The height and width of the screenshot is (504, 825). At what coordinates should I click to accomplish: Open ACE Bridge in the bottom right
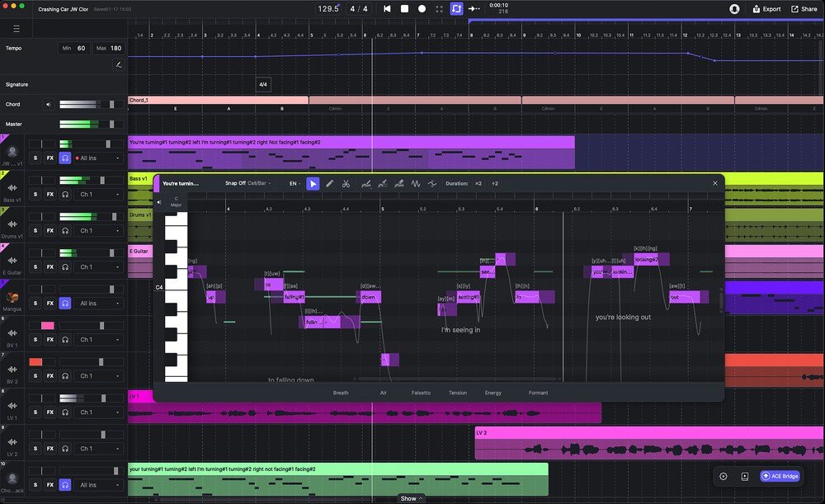(x=780, y=476)
